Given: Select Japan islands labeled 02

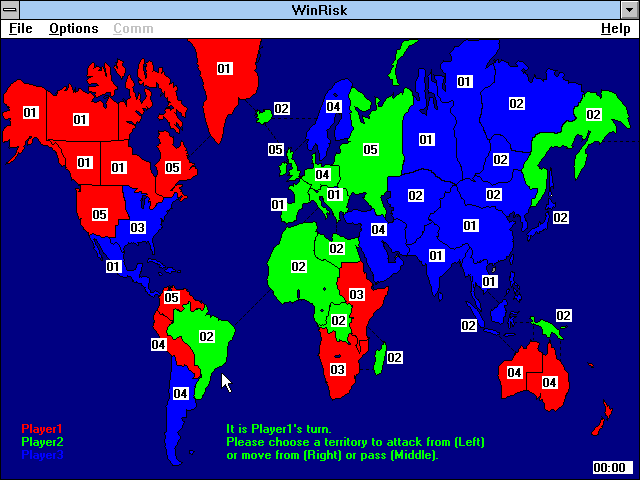Looking at the screenshot, I should (x=560, y=217).
